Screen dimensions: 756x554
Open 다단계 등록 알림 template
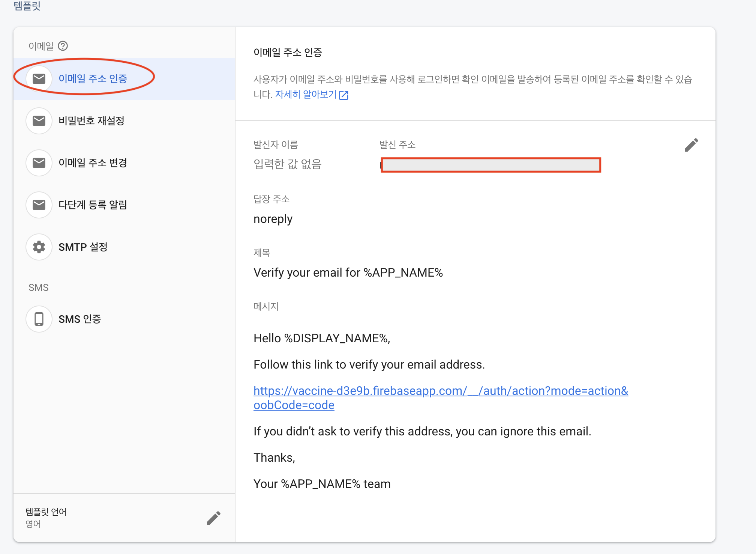pos(93,205)
